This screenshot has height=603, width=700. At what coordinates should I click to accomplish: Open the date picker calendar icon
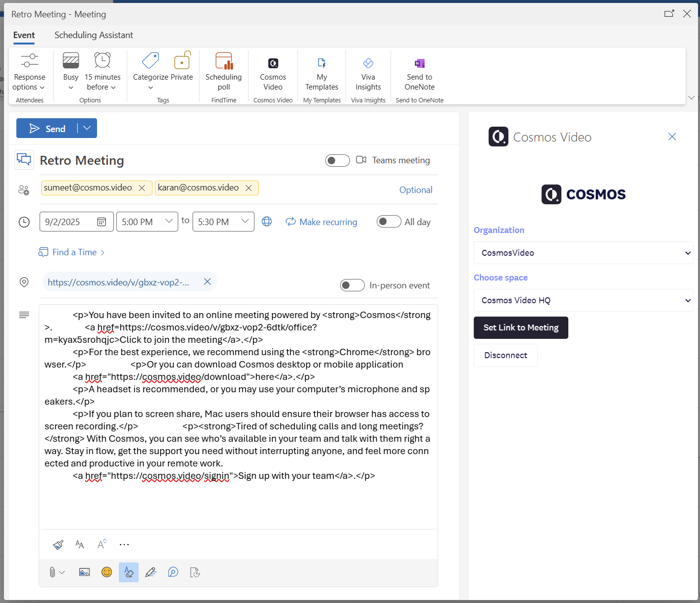(x=101, y=222)
